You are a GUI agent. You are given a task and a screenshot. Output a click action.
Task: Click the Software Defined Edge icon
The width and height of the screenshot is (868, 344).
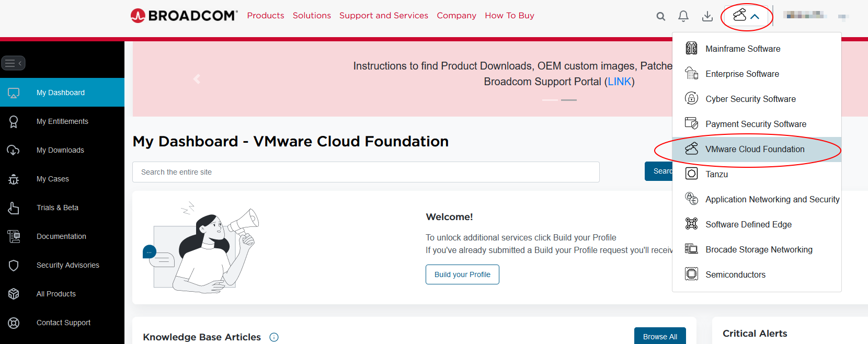[691, 224]
